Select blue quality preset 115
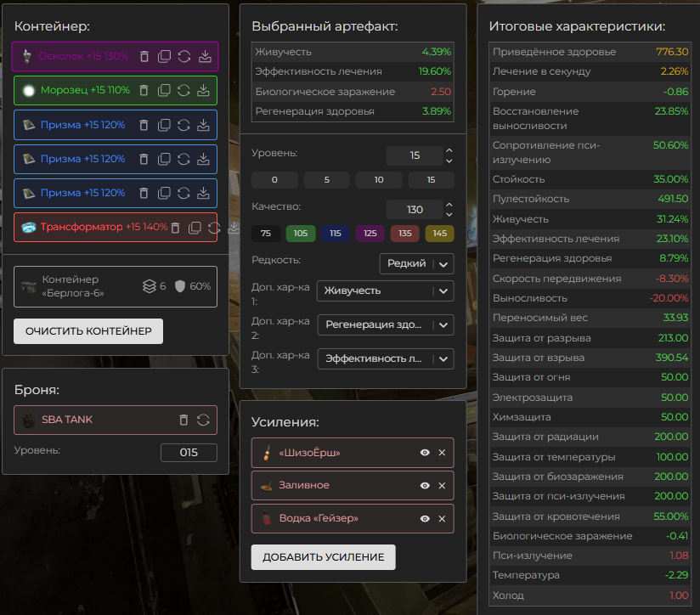 336,234
